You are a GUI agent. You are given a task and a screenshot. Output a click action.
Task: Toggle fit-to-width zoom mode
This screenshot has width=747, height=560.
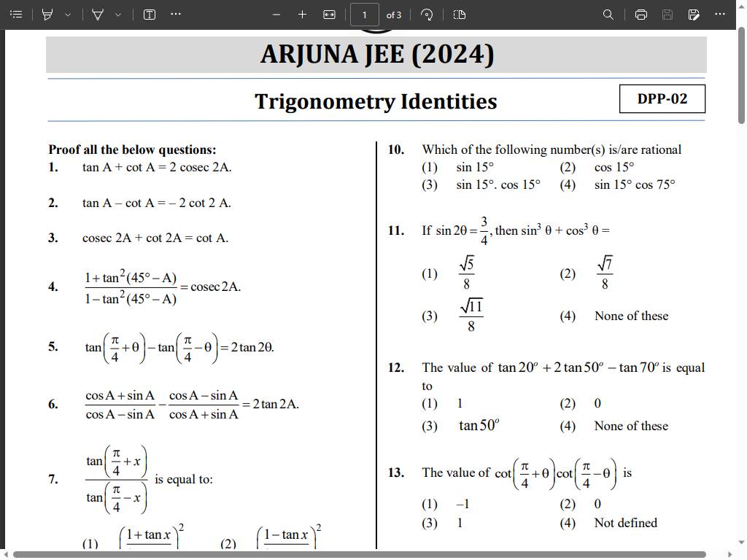pyautogui.click(x=330, y=14)
